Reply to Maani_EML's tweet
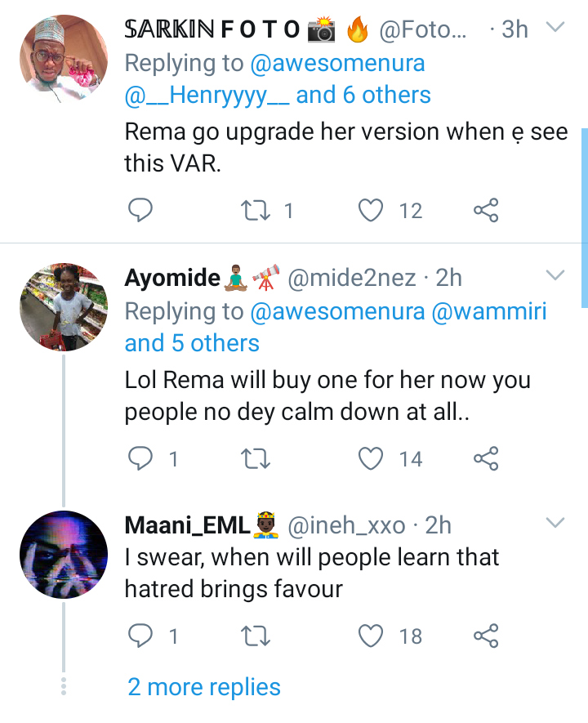The width and height of the screenshot is (588, 723). [x=141, y=636]
